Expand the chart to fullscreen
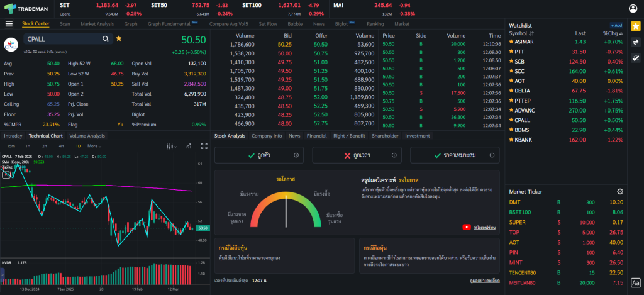The width and height of the screenshot is (644, 295). pyautogui.click(x=203, y=146)
